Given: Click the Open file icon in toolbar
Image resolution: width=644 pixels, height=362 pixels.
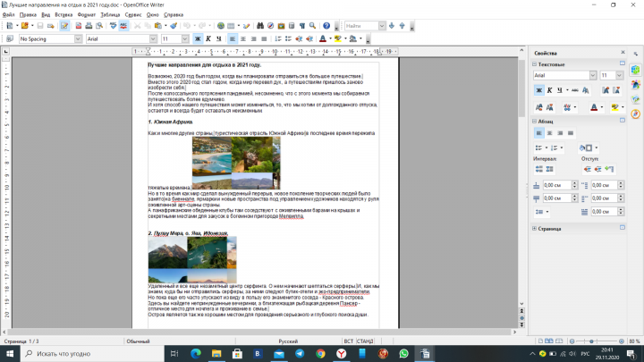Looking at the screenshot, I should (x=25, y=26).
